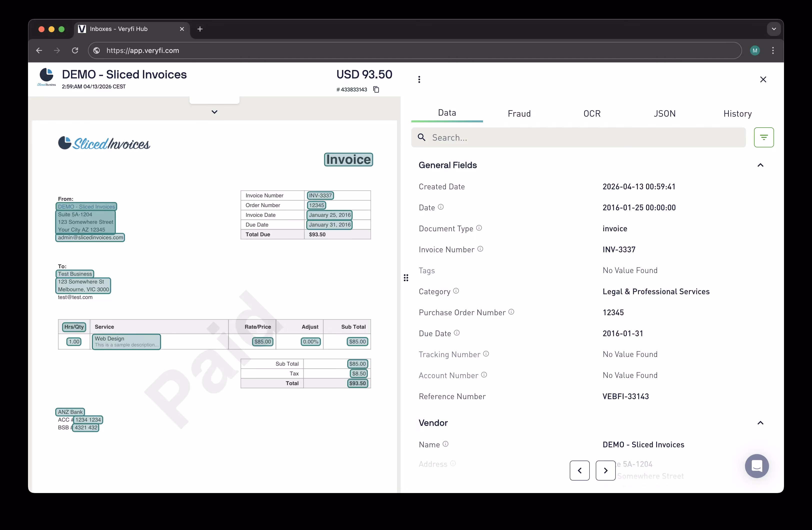The width and height of the screenshot is (812, 530).
Task: Click highlighted account number 1234 1234
Action: 88,420
